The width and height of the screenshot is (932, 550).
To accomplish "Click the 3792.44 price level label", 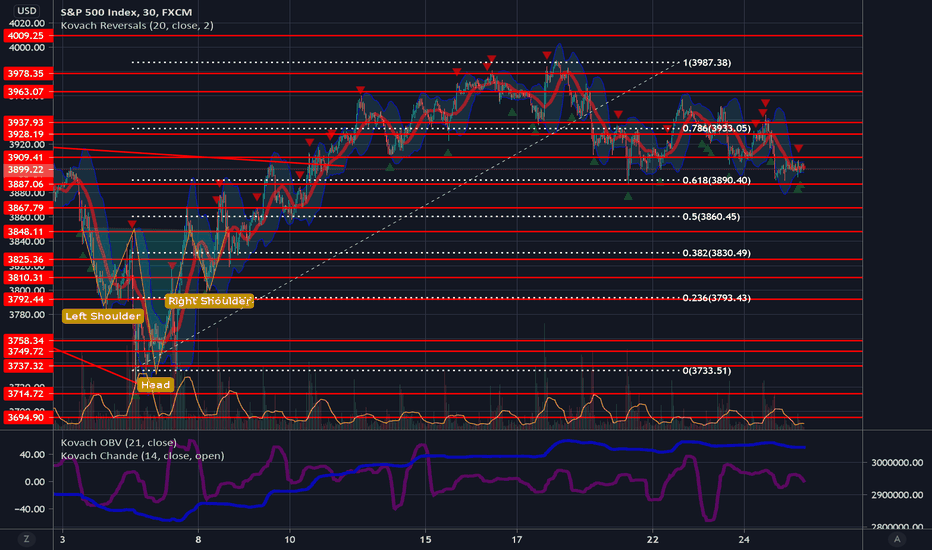I will click(x=28, y=299).
